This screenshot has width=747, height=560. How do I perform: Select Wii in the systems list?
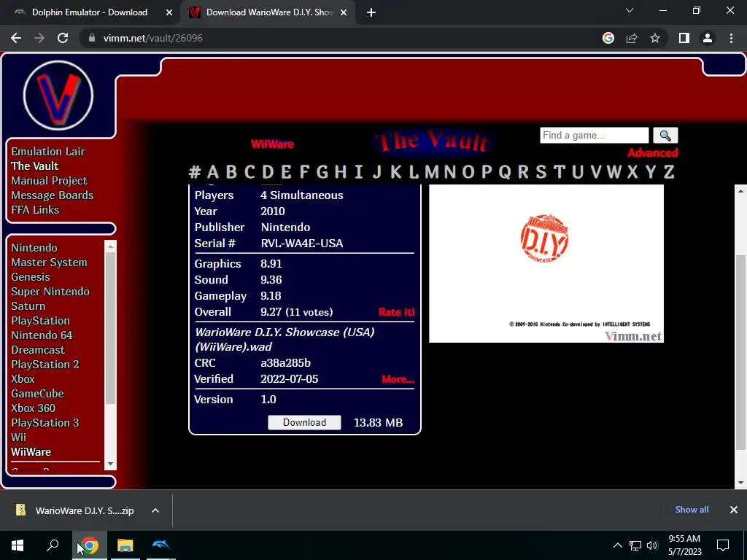tap(18, 437)
